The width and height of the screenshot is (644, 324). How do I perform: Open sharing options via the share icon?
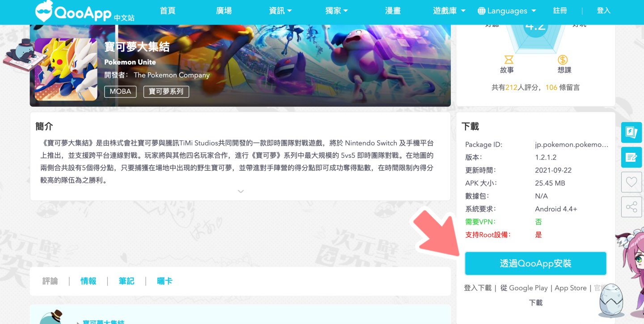click(631, 206)
